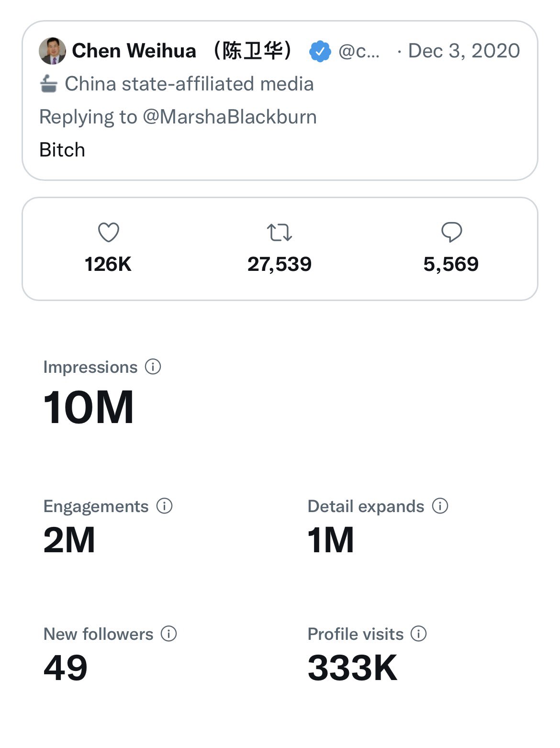Click the 126K likes count
The image size is (560, 748).
tap(108, 264)
